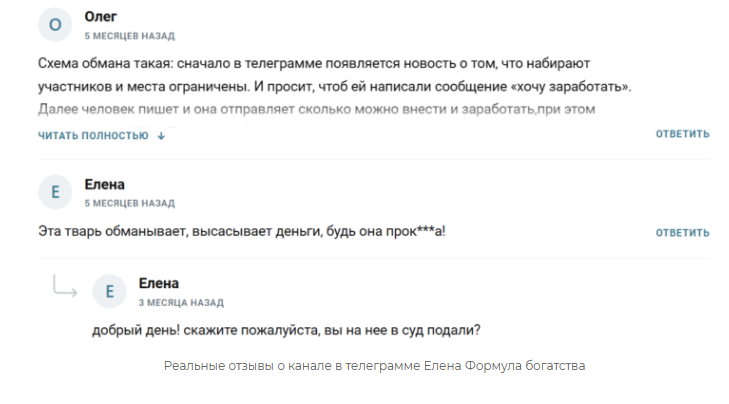Open the Олег username
The height and width of the screenshot is (404, 729).
101,16
